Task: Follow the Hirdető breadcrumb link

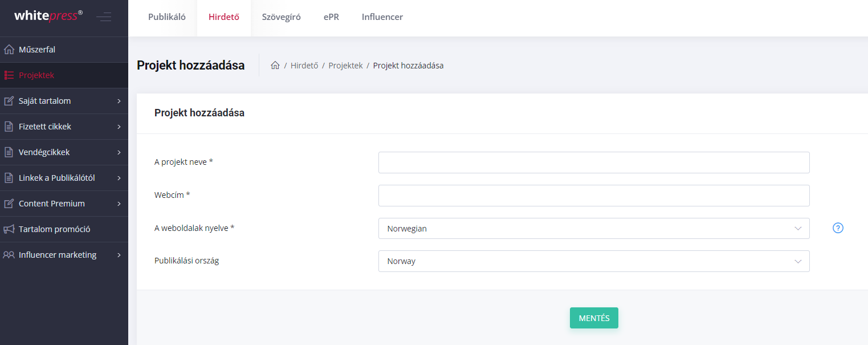Action: click(304, 66)
